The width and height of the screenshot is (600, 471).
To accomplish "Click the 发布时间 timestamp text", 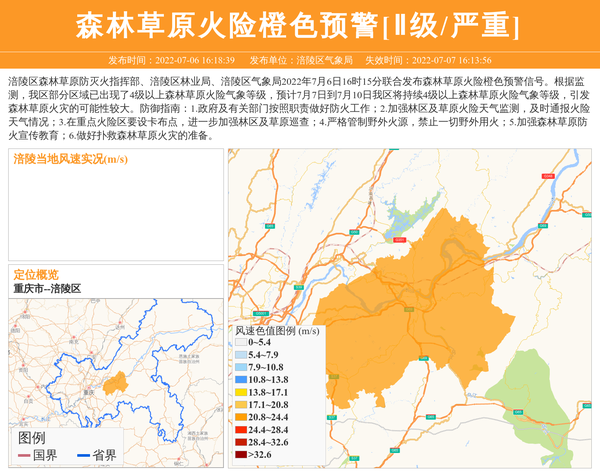I will (171, 60).
